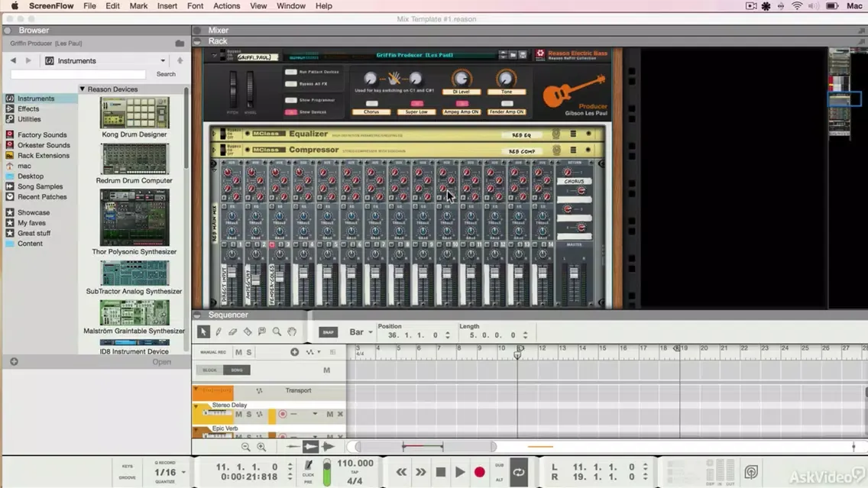Viewport: 868px width, 488px height.
Task: Toggle Bypass All FX button
Action: pos(290,84)
